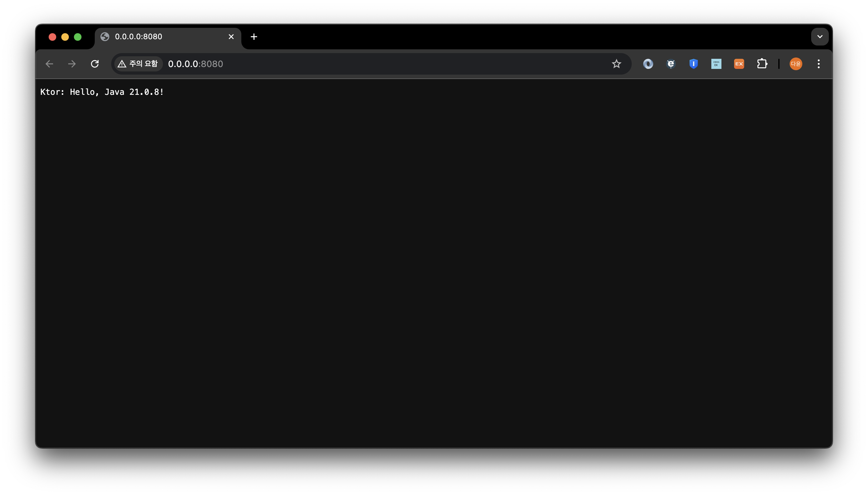Open the 다윤 profile avatar menu
Viewport: 868px width, 495px height.
(796, 64)
